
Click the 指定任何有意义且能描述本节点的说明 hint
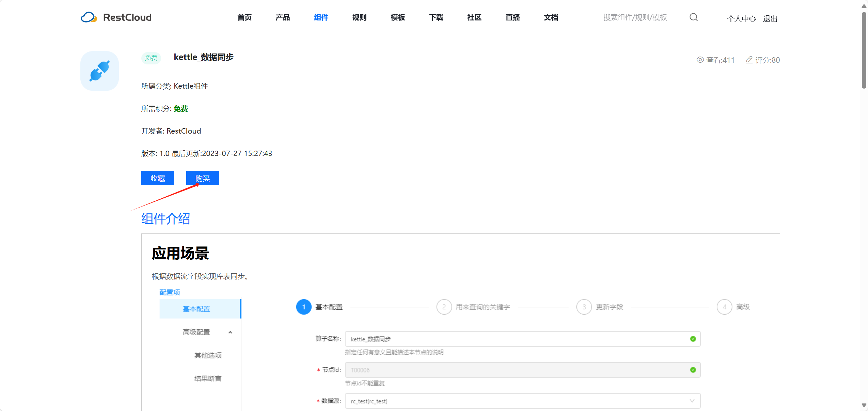pyautogui.click(x=394, y=352)
